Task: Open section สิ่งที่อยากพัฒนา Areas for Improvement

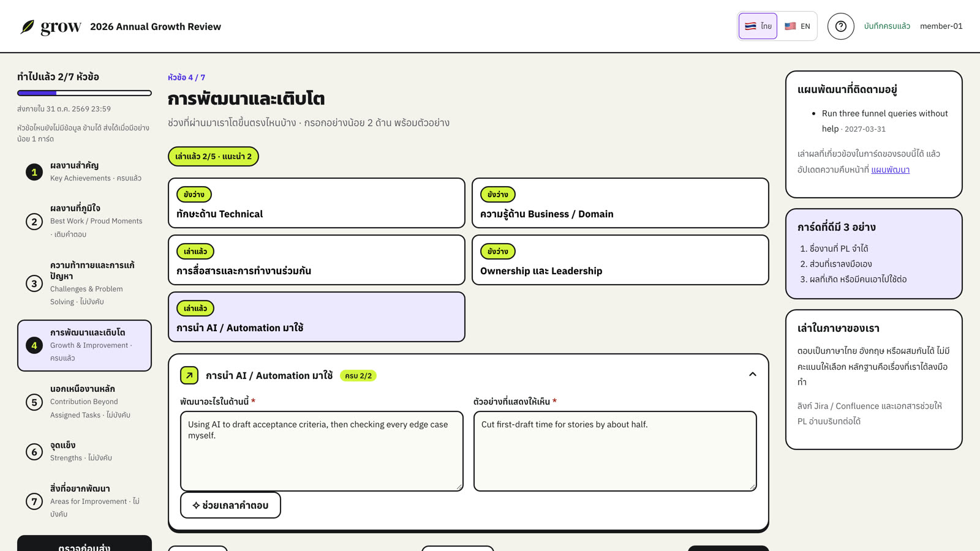Action: 85,501
